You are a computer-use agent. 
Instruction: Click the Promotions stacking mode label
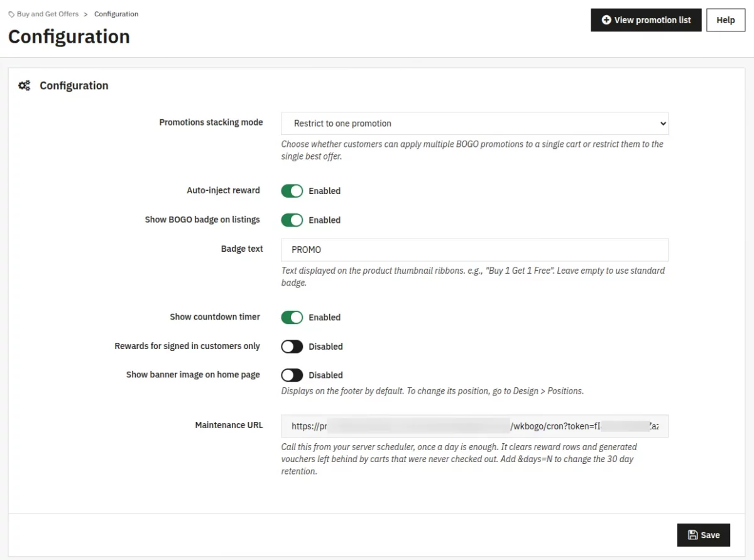(x=211, y=122)
